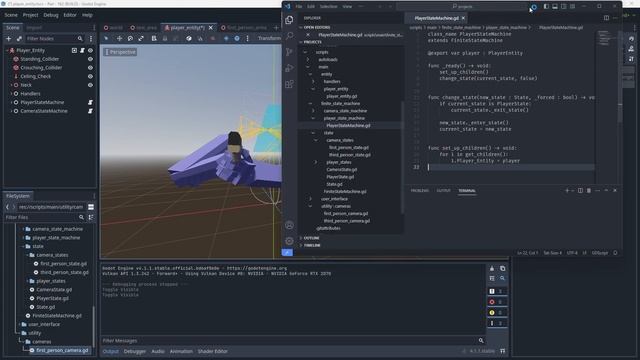Open VS Code Extensions activity icon
Screen dimensions: 640x360
coord(289,84)
